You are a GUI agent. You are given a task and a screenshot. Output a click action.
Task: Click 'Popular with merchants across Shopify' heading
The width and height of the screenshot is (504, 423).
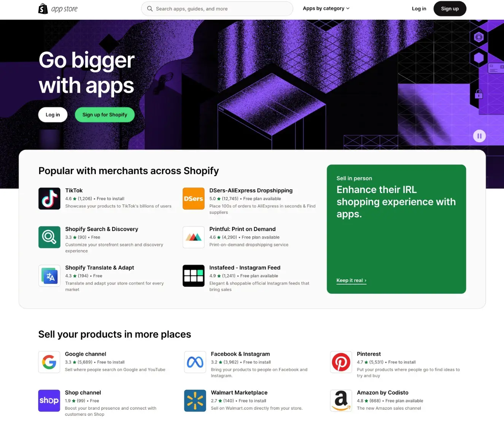(129, 171)
